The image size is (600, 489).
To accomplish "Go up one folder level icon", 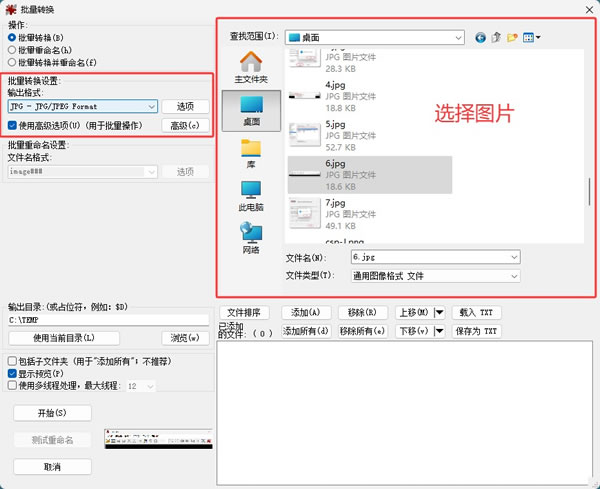I will (496, 37).
